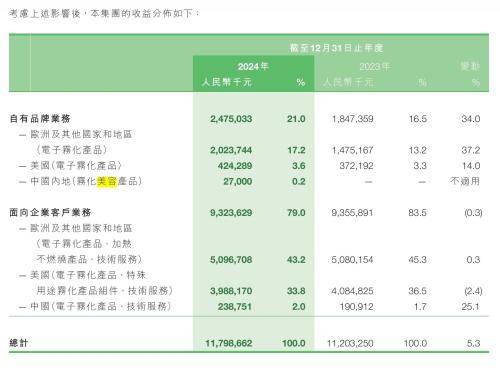The height and width of the screenshot is (368, 500).
Task: Click change value (0.3)
Action: click(473, 213)
